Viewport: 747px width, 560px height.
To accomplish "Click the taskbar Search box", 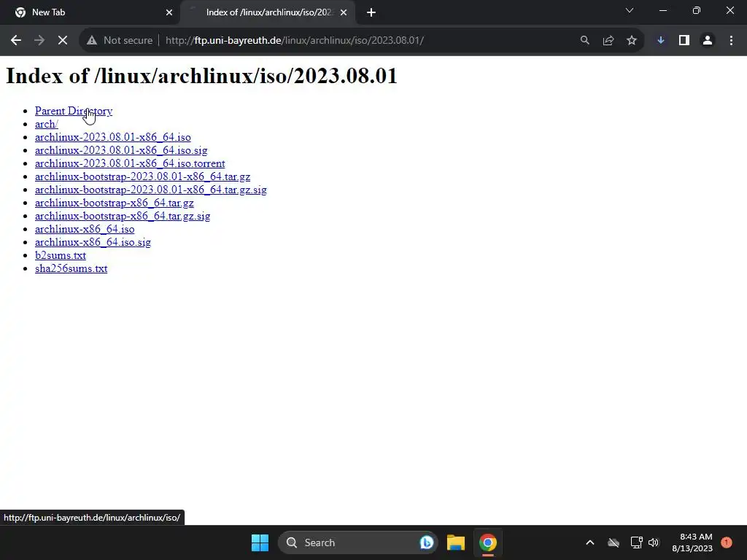I will click(x=357, y=542).
